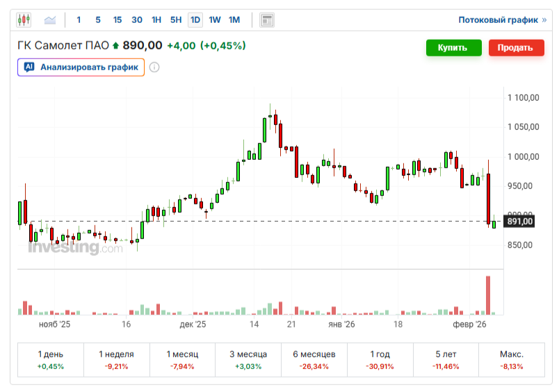The width and height of the screenshot is (559, 392).
Task: Set the 30 minute timeframe
Action: [137, 20]
